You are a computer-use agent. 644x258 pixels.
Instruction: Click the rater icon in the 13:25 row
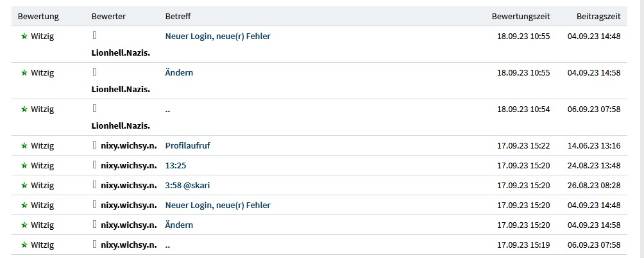pos(95,165)
